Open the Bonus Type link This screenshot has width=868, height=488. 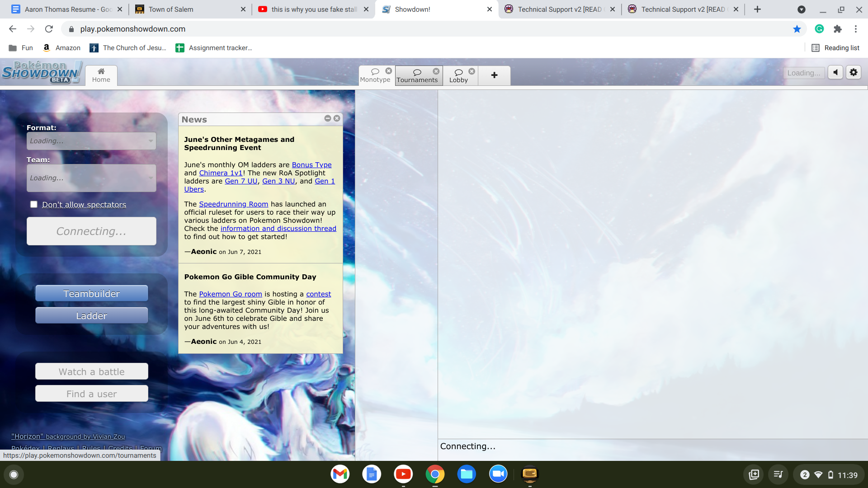pyautogui.click(x=311, y=165)
